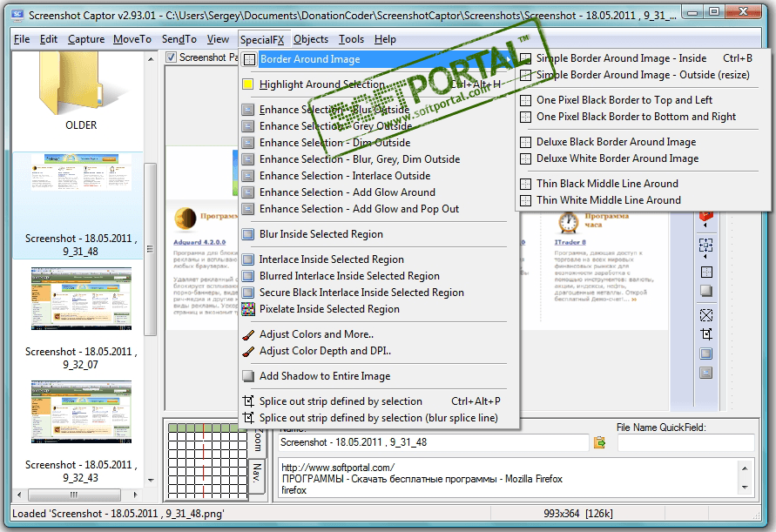Click the crop tool icon in right toolbar
The height and width of the screenshot is (532, 776).
click(x=706, y=334)
